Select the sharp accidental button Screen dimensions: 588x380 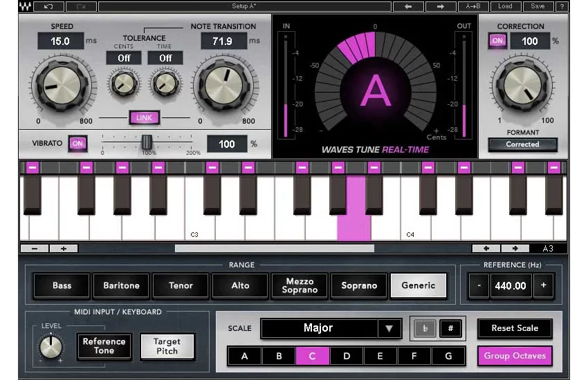click(x=450, y=329)
